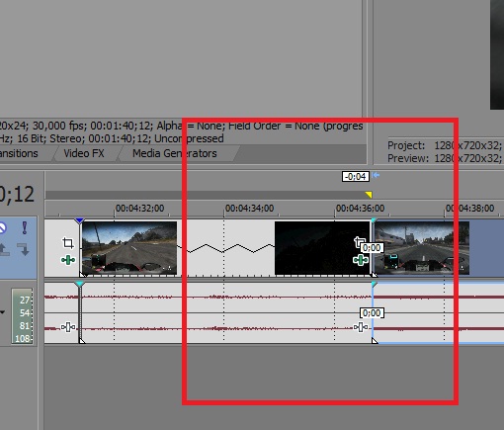This screenshot has width=504, height=430.
Task: Toggle video track mute icon
Action: point(2,228)
